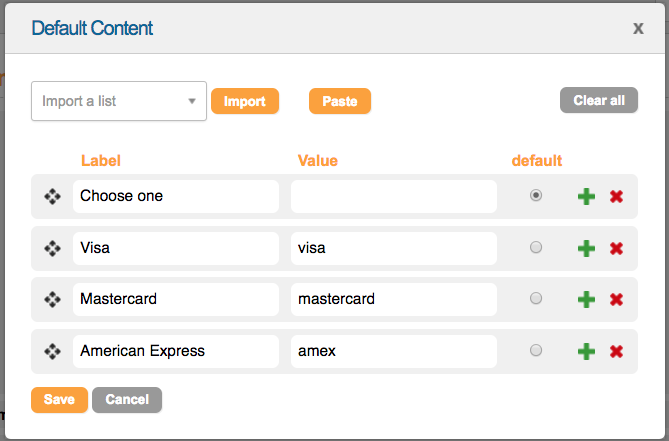The width and height of the screenshot is (669, 441).
Task: Add a row after American Express
Action: tap(587, 351)
